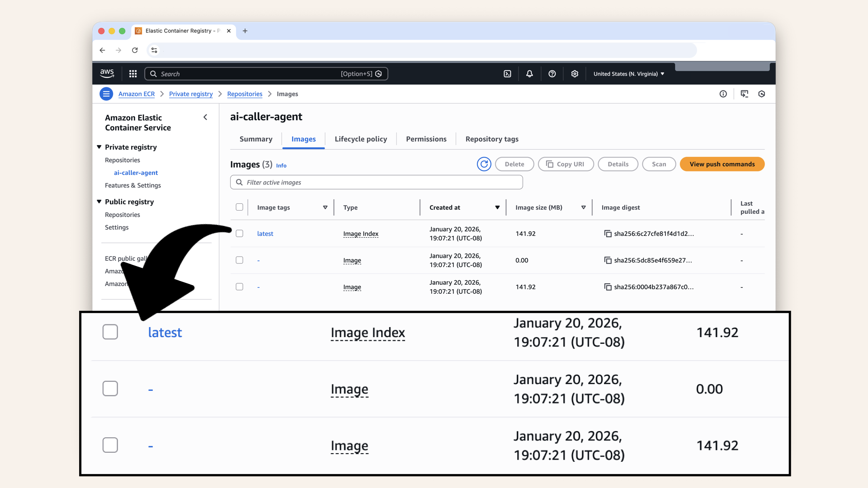Copy the sha256:6c27cfe81f4d1d2 digest
This screenshot has width=868, height=488.
(x=608, y=234)
